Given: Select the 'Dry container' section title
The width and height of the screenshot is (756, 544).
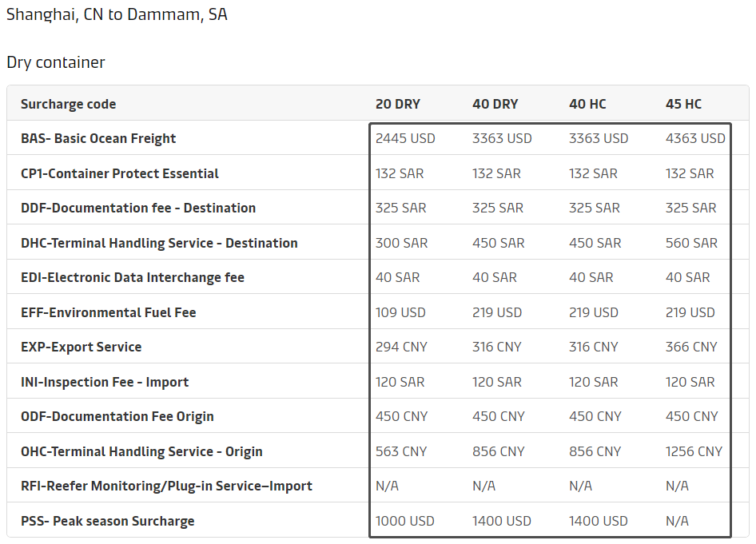Looking at the screenshot, I should pyautogui.click(x=56, y=62).
